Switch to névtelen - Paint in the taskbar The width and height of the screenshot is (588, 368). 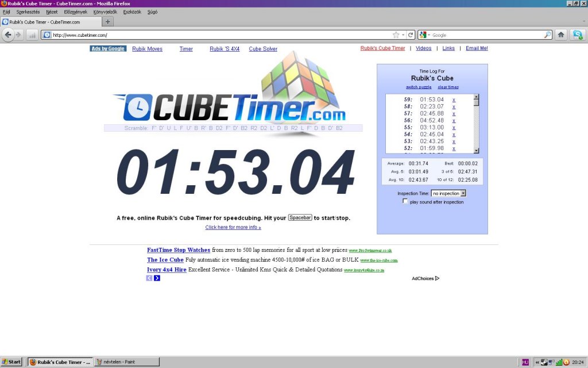pos(127,362)
